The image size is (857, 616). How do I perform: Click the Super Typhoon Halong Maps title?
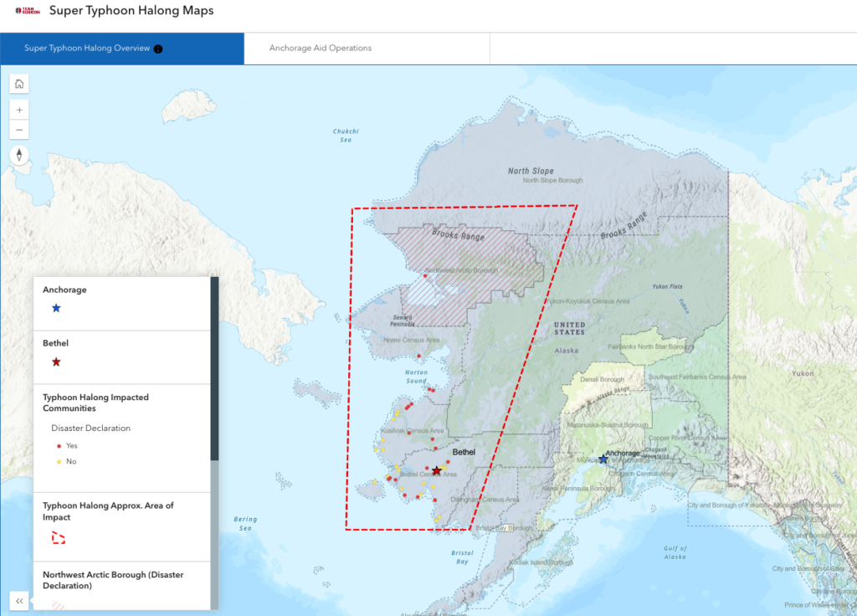click(131, 10)
